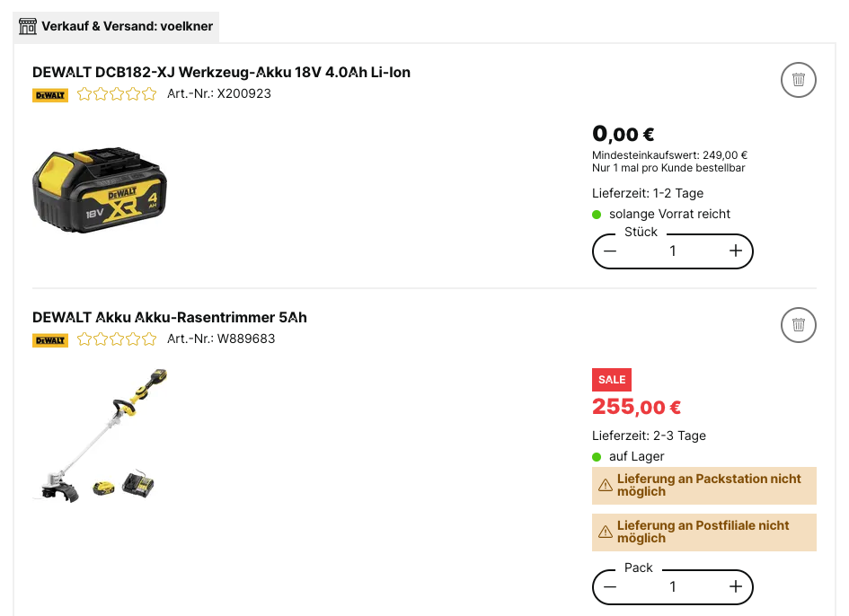This screenshot has height=616, width=849.
Task: Delete the DEWALT battery from cart
Action: pos(799,80)
